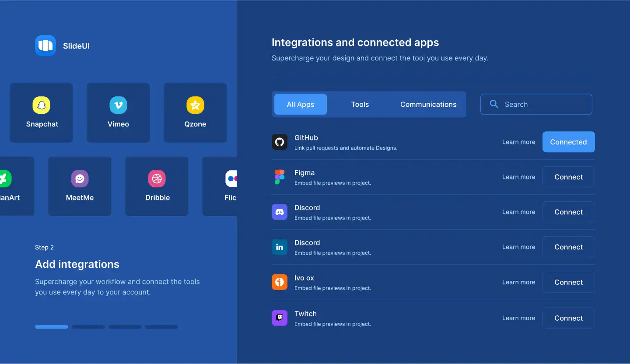Go to the second progress step indicator

88,327
